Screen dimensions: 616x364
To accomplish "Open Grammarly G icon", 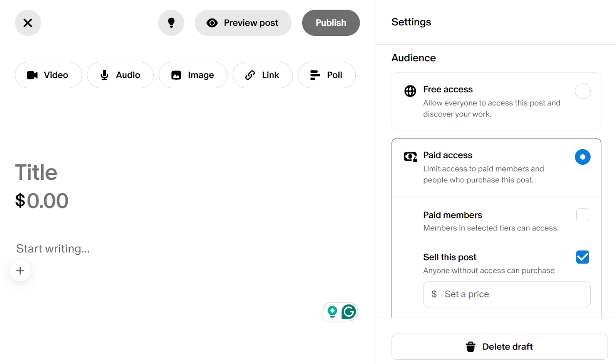I will click(x=349, y=312).
